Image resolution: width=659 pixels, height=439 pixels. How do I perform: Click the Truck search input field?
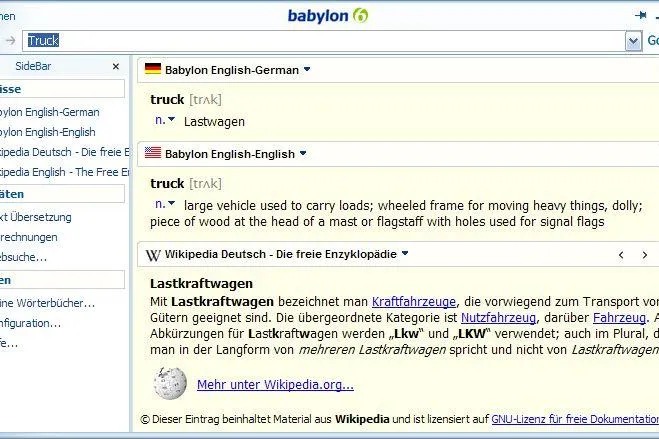(324, 41)
